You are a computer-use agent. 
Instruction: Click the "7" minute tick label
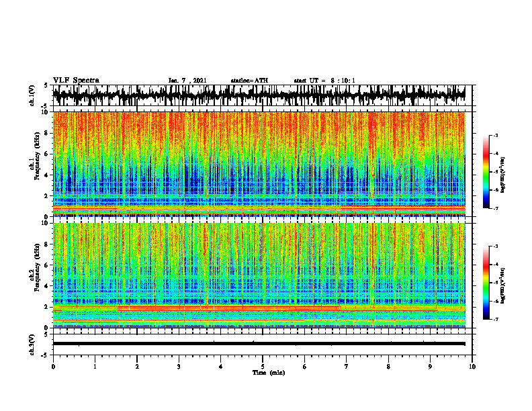pyautogui.click(x=347, y=367)
